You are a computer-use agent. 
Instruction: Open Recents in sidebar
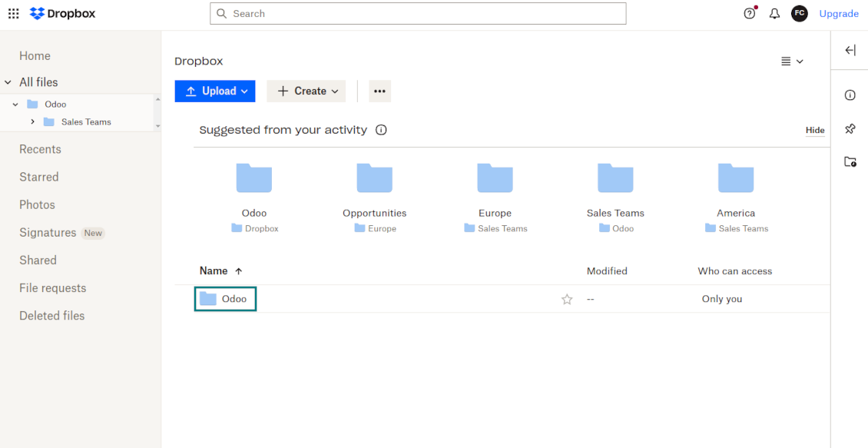[41, 149]
